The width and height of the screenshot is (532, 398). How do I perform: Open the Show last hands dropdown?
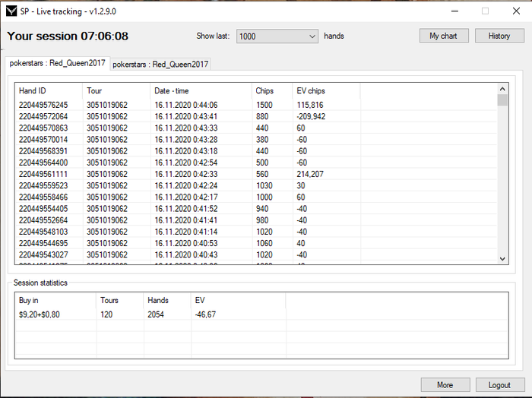click(277, 36)
